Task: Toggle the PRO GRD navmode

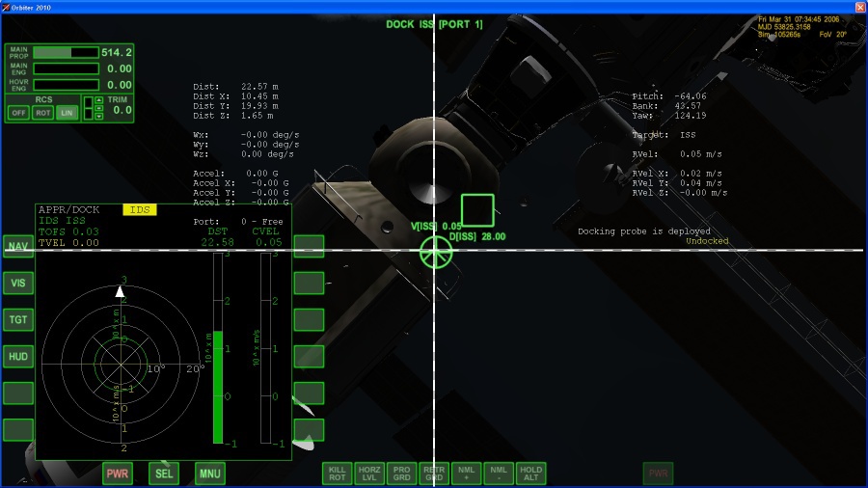Action: (402, 474)
